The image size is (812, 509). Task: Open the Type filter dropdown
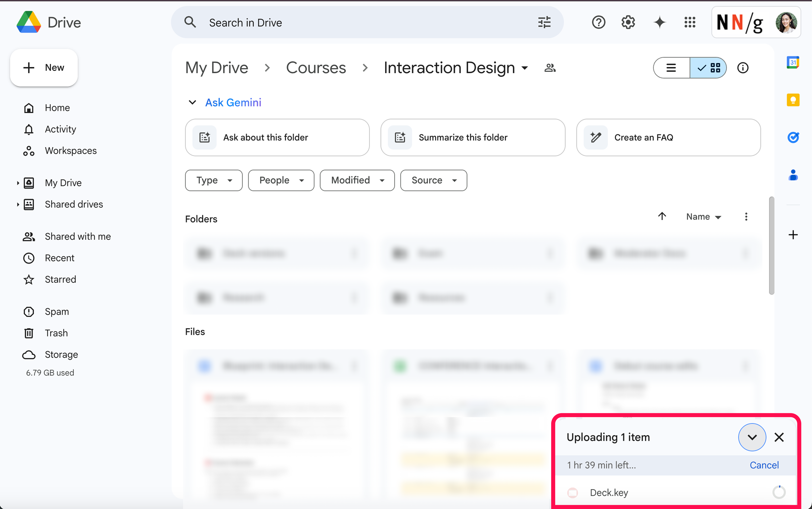click(214, 180)
